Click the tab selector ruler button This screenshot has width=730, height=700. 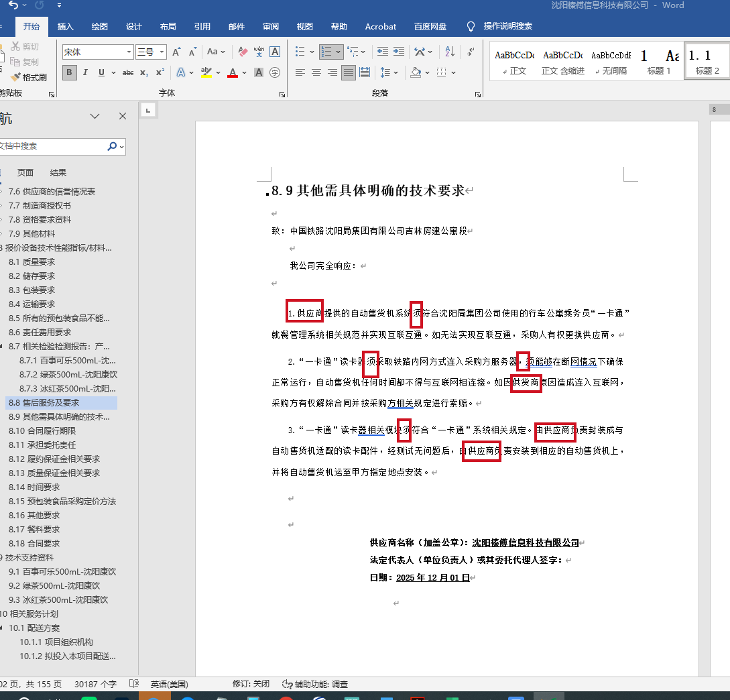[148, 111]
